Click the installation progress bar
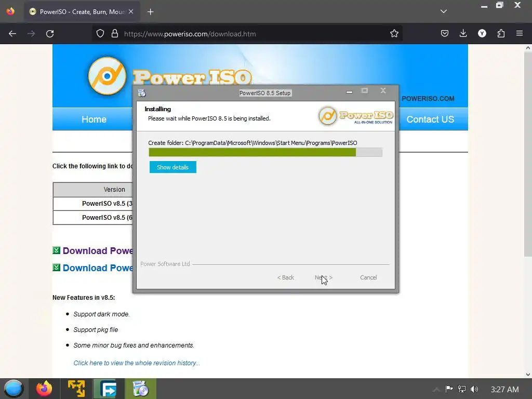This screenshot has height=399, width=532. click(x=265, y=152)
